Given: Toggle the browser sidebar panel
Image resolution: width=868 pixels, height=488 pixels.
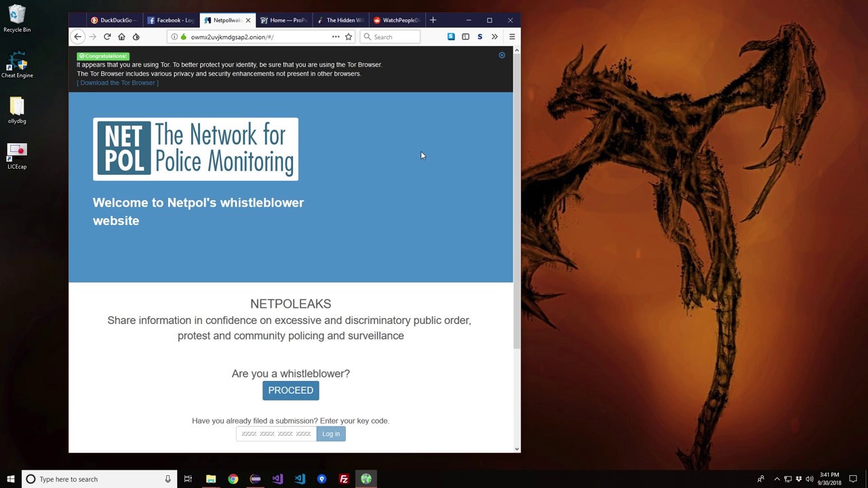Looking at the screenshot, I should coord(465,37).
